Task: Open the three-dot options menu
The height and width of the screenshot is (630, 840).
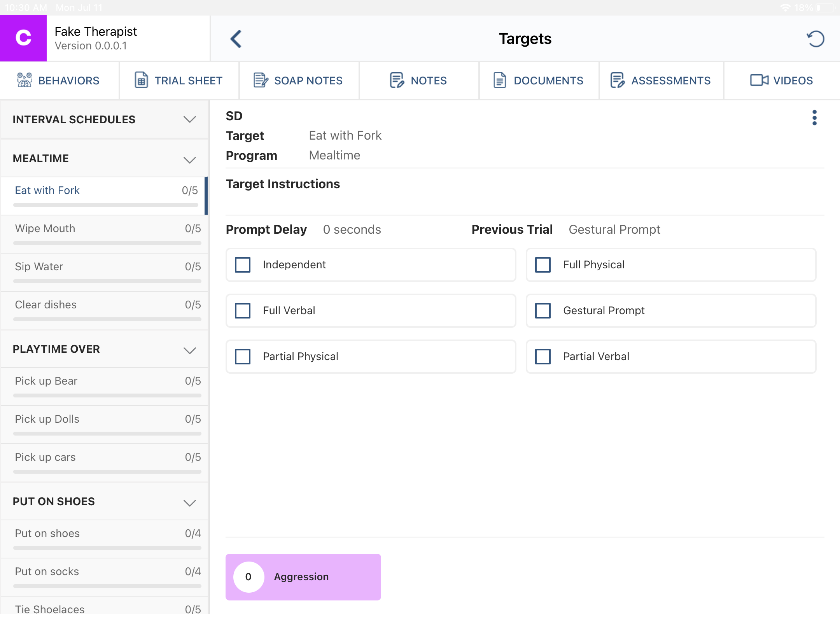Action: click(814, 117)
